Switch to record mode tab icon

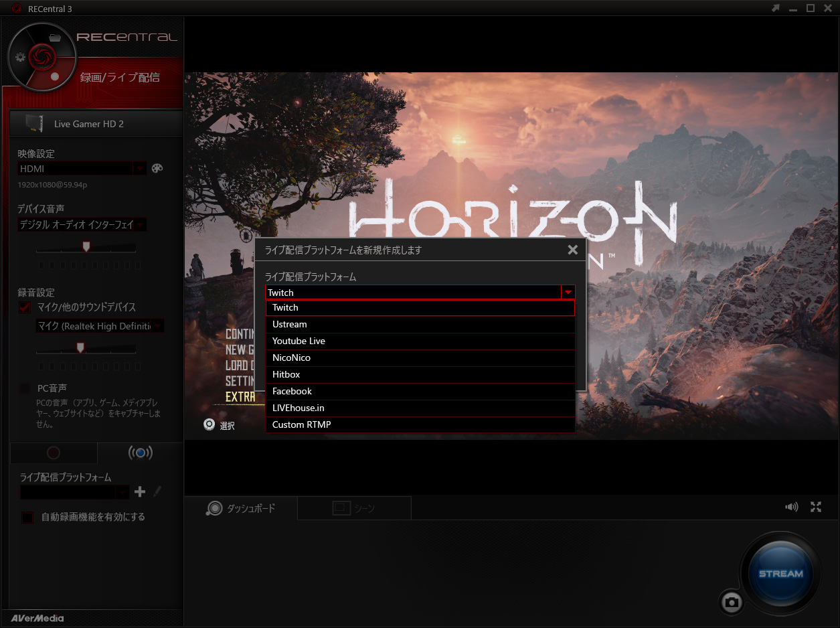click(x=54, y=453)
